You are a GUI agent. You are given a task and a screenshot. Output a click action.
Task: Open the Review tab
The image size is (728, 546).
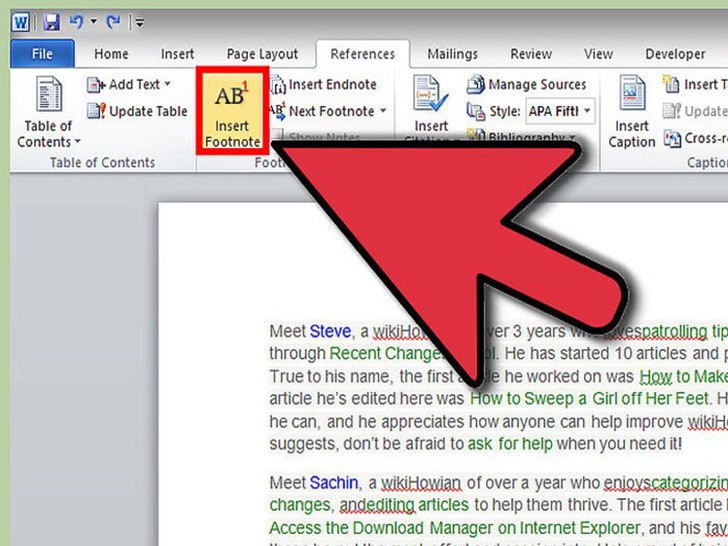[531, 54]
